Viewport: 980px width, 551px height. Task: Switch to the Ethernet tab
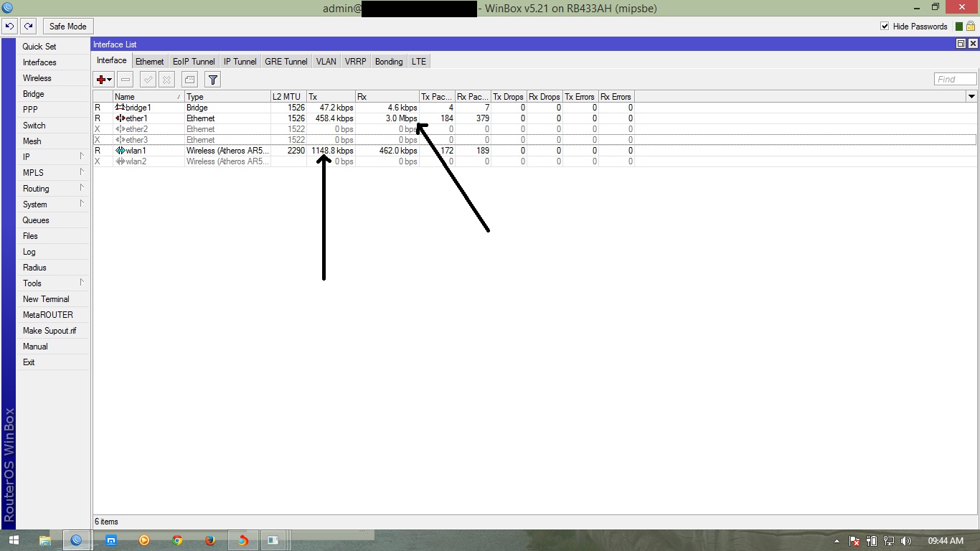tap(149, 62)
